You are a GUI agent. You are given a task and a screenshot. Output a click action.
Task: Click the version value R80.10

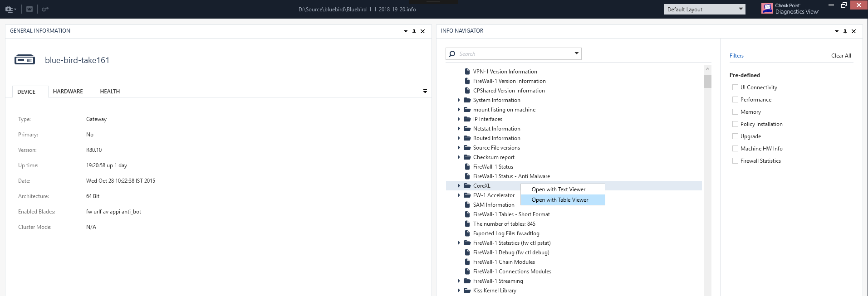point(94,150)
